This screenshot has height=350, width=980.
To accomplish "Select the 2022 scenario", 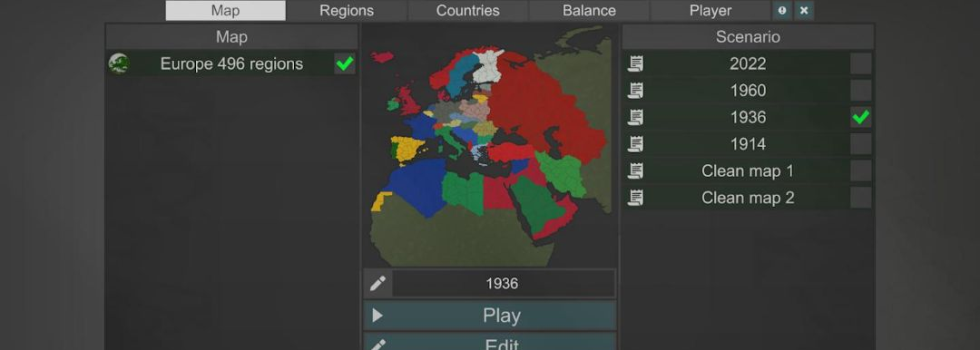I will click(x=748, y=63).
